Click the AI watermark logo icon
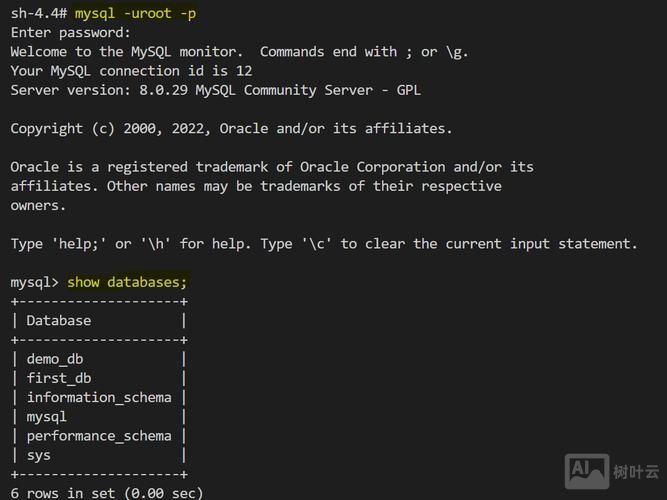This screenshot has height=500, width=667. click(587, 471)
